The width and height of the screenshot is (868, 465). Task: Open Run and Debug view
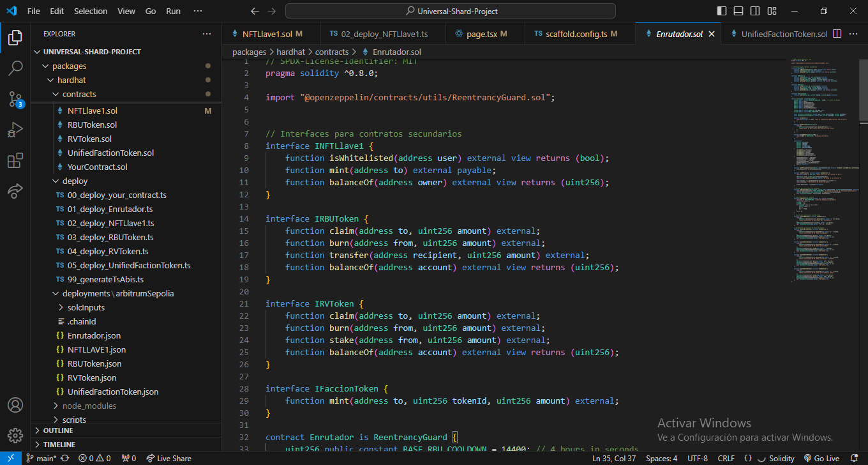coord(15,130)
